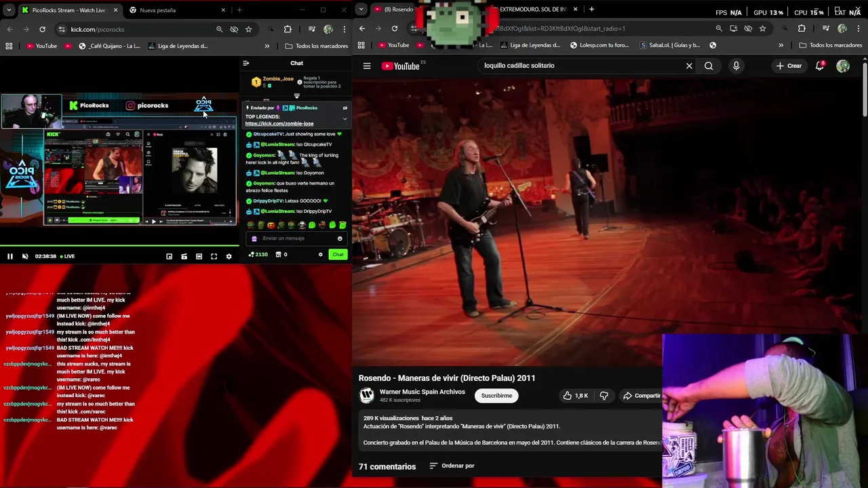Subscribe with Suscribirme button
The height and width of the screenshot is (488, 868).
point(496,396)
